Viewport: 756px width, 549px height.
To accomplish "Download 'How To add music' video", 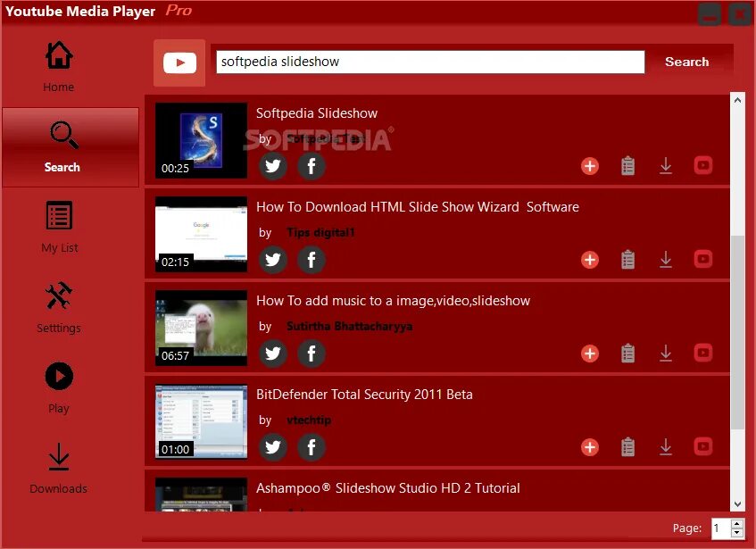I will (666, 353).
